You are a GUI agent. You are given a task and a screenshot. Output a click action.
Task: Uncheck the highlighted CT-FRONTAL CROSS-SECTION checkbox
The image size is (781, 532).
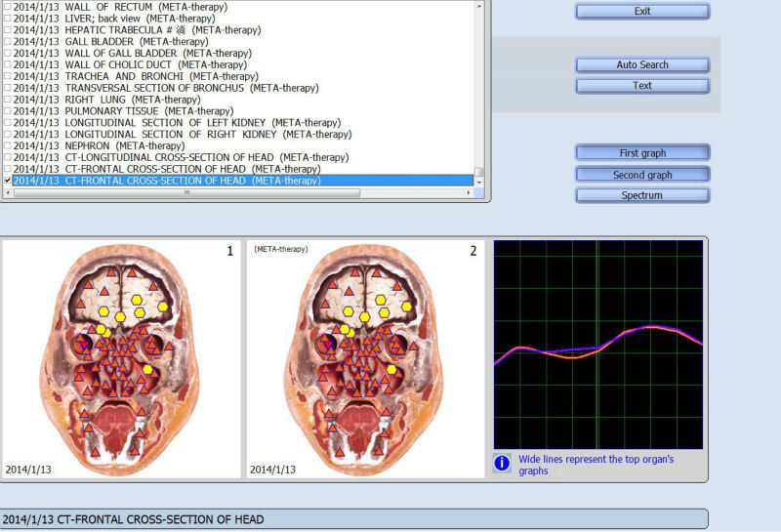(9, 181)
